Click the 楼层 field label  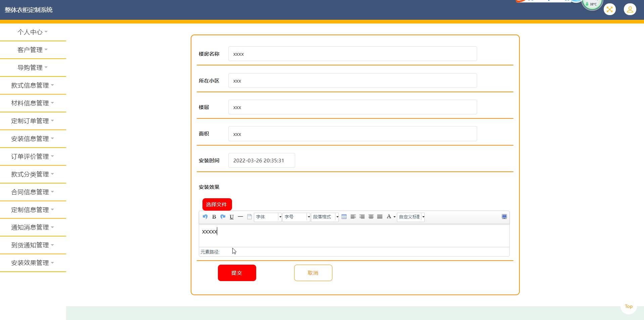[x=204, y=107]
